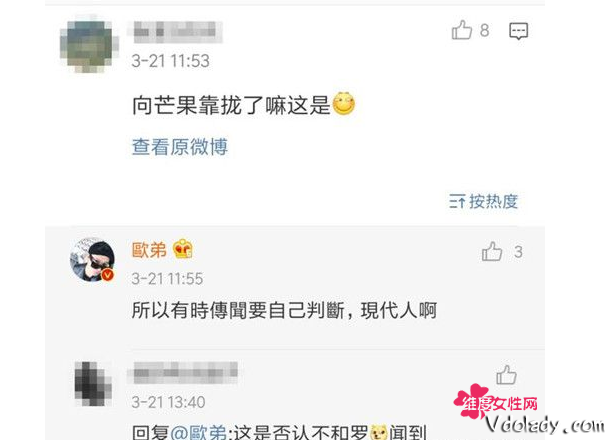612x440 pixels.
Task: Open 查看原微博 link
Action: point(180,147)
